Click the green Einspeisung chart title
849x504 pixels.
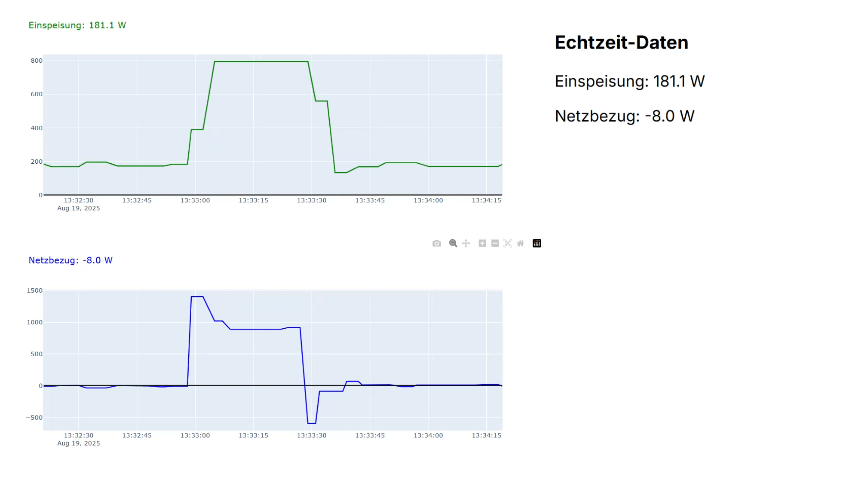click(77, 25)
